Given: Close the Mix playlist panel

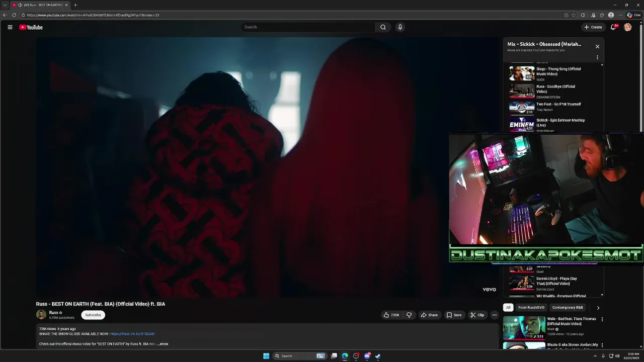Looking at the screenshot, I should click(x=597, y=46).
